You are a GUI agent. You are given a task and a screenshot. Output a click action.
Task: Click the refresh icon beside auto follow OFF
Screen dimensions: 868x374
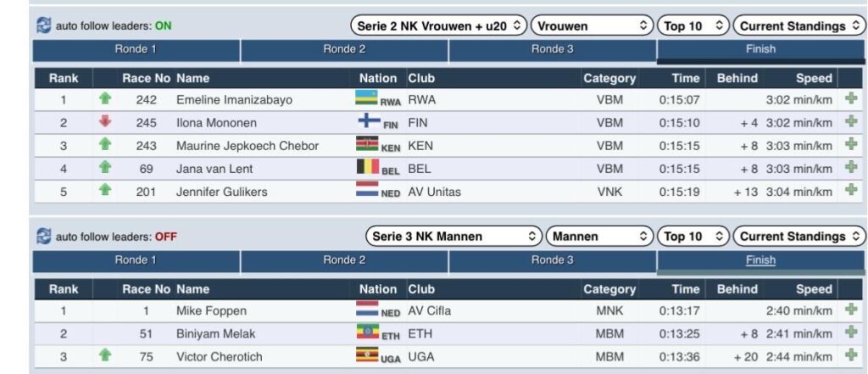(x=43, y=237)
